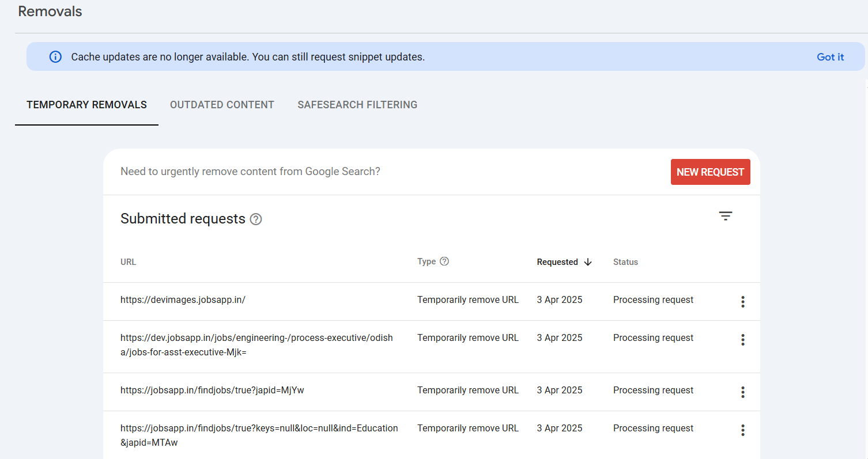Click the info icon in cache banner
This screenshot has height=459, width=868.
(x=55, y=57)
